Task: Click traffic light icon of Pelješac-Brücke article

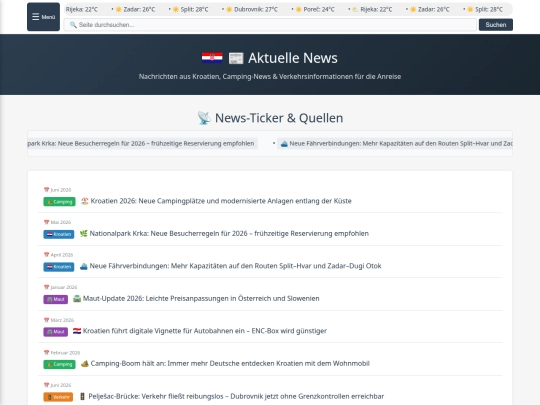Action: tap(82, 396)
